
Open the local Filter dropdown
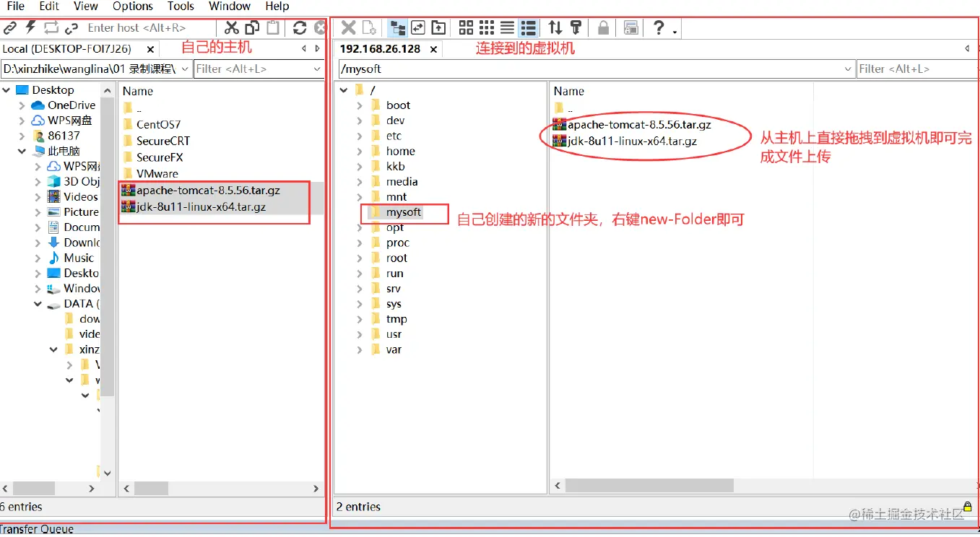pyautogui.click(x=317, y=69)
